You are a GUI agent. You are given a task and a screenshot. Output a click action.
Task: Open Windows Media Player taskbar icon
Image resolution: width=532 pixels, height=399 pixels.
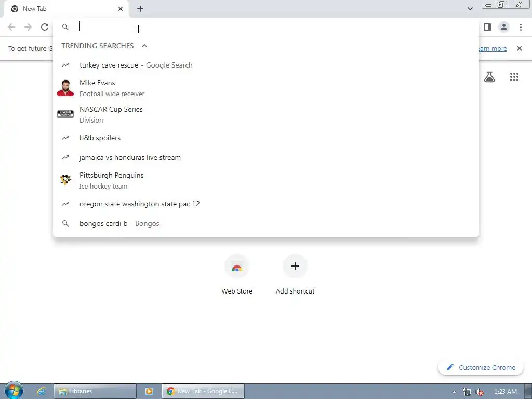(x=149, y=391)
